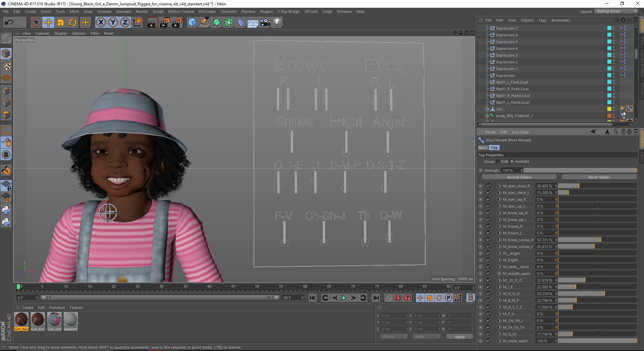
Task: Enable Texture mode in left sidebar
Action: click(6, 66)
